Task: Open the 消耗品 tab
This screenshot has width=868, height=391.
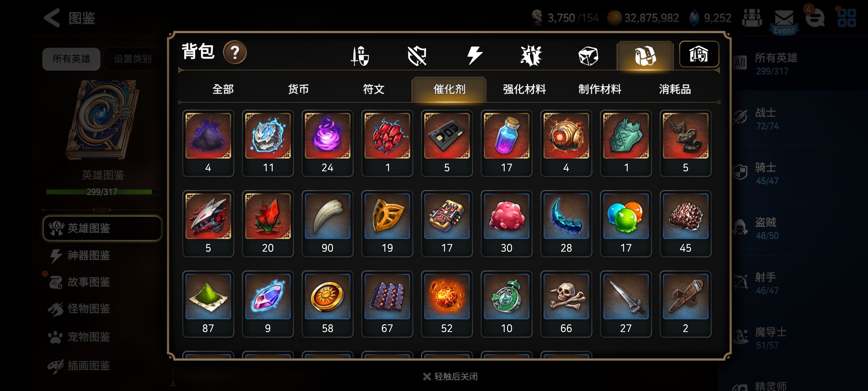Action: click(x=675, y=89)
